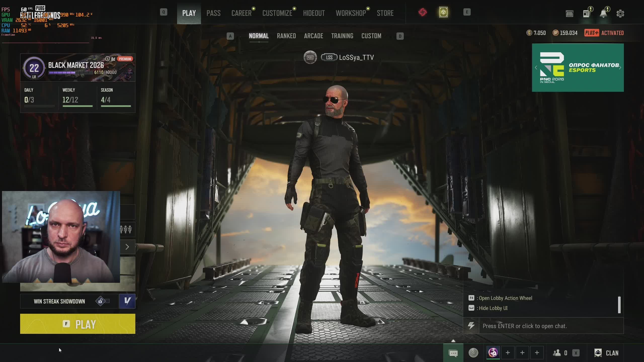Screen dimensions: 644x362
Task: Invite a player using the first plus slot
Action: tap(508, 353)
